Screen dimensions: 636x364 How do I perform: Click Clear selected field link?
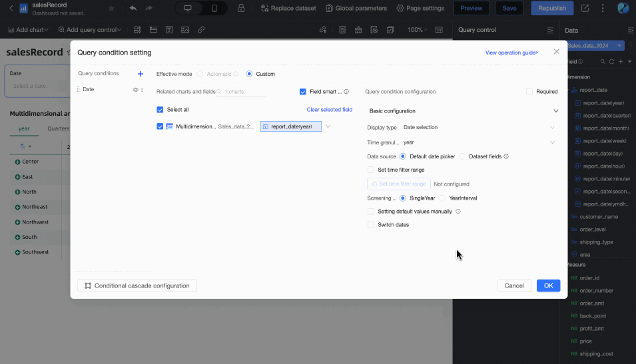coord(330,109)
